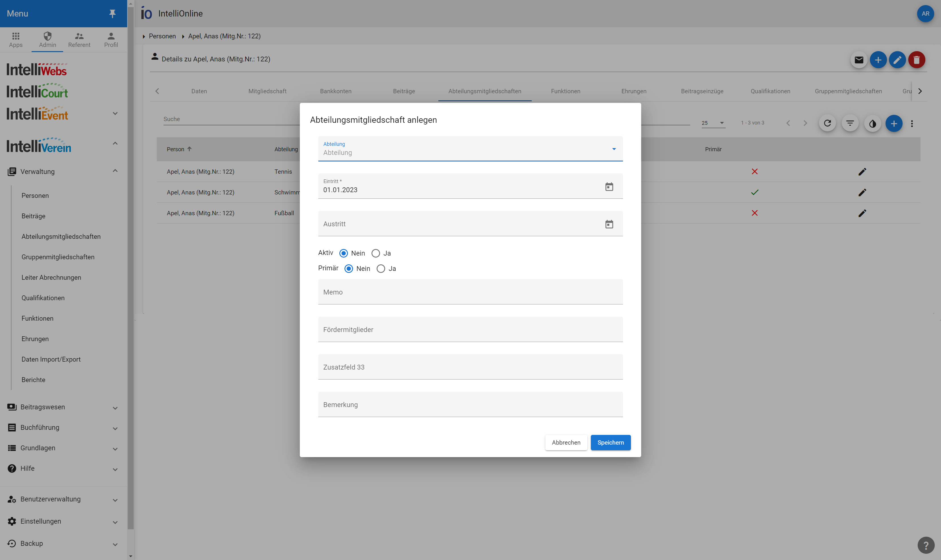Switch to the Funktionen tab
The image size is (941, 560).
pyautogui.click(x=565, y=91)
